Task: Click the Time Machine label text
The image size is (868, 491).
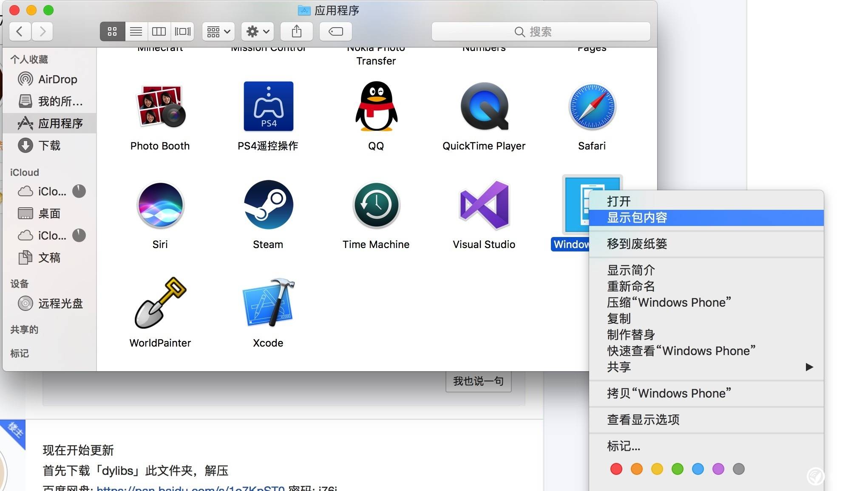Action: pos(376,245)
